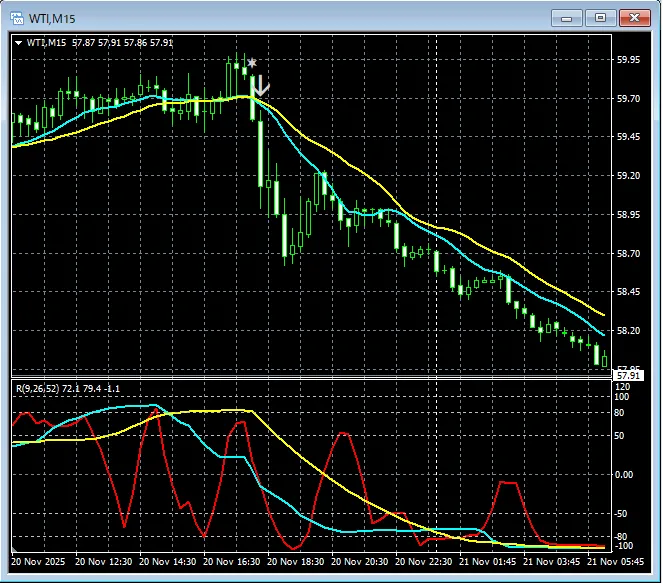Click the 20 Nov 16:30 time label
The width and height of the screenshot is (663, 583).
(x=232, y=562)
